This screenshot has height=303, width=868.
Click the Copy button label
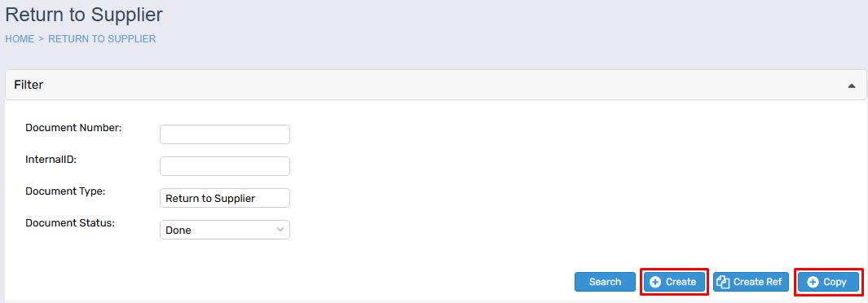click(x=835, y=282)
